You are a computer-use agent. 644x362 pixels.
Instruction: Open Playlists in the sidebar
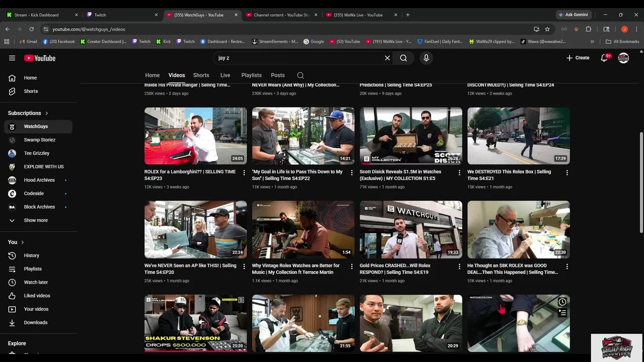coord(38,269)
